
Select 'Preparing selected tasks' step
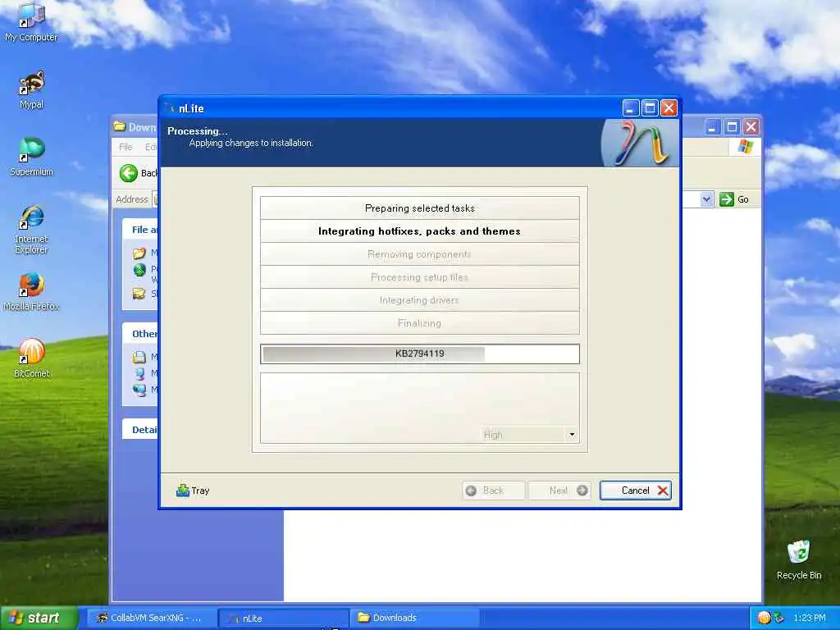(x=419, y=208)
